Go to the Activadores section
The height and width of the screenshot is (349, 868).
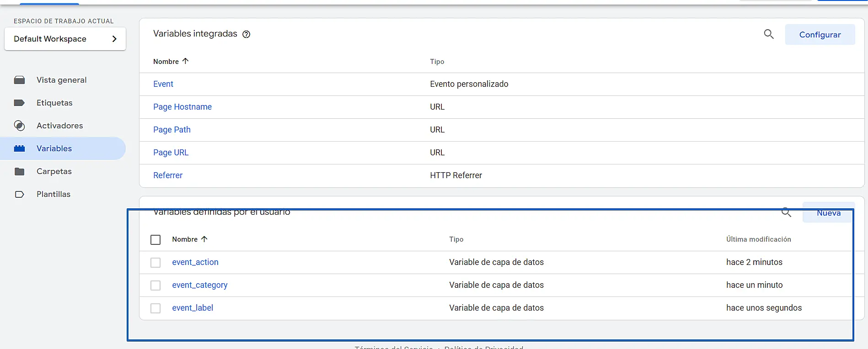[59, 126]
